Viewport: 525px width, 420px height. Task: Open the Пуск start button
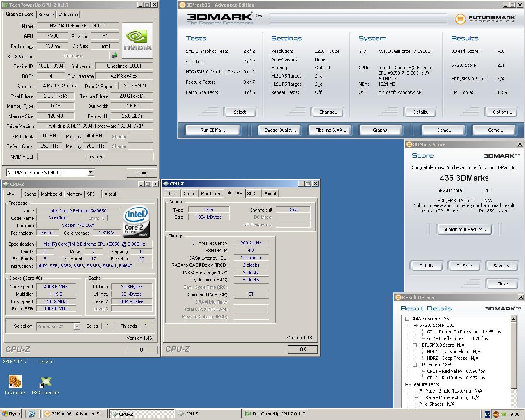pyautogui.click(x=11, y=414)
